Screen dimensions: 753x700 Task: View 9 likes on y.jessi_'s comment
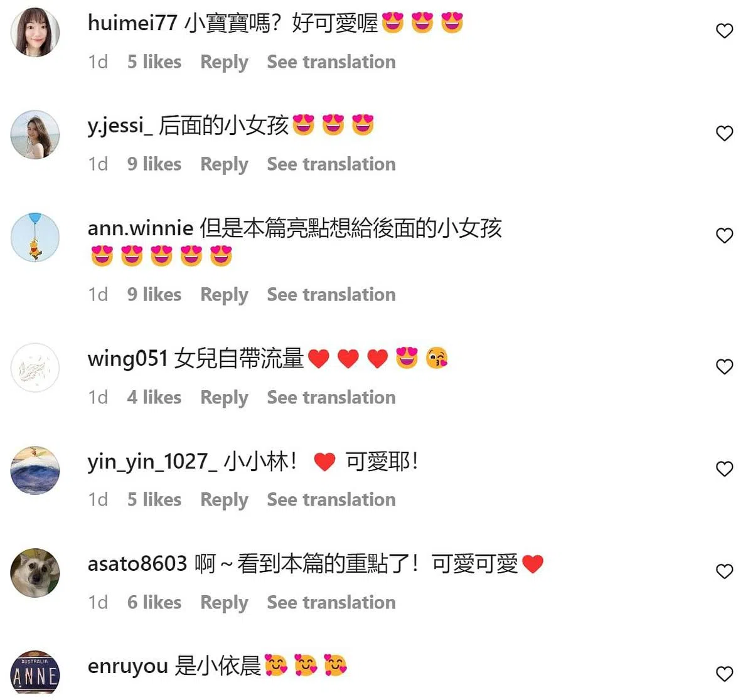[x=154, y=164]
